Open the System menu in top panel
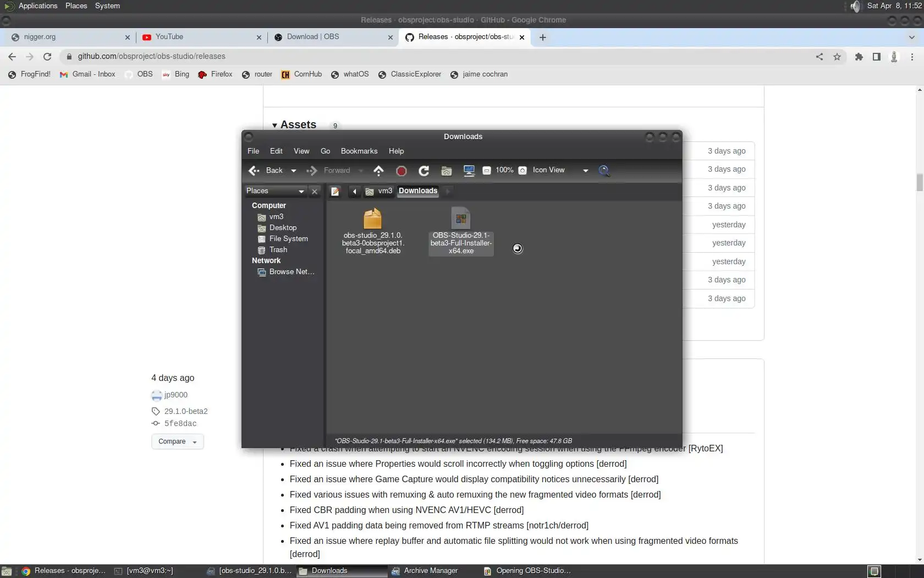The image size is (924, 578). [x=107, y=6]
